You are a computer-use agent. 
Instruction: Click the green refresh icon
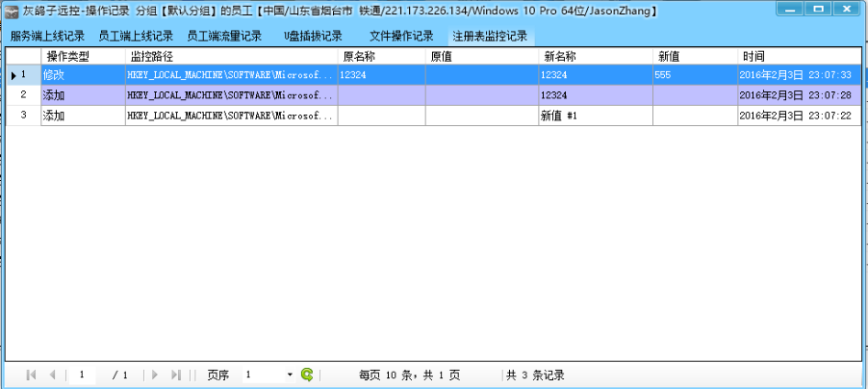(x=307, y=375)
